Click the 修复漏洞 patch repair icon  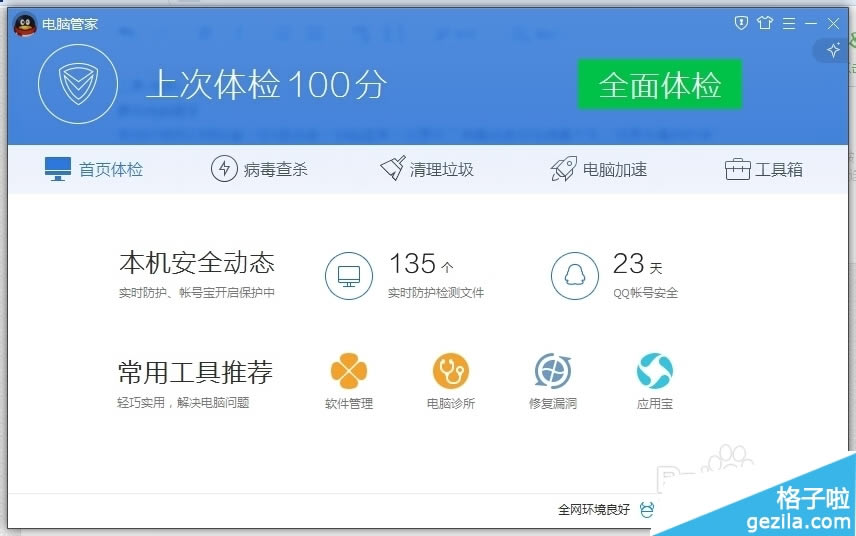[x=553, y=371]
